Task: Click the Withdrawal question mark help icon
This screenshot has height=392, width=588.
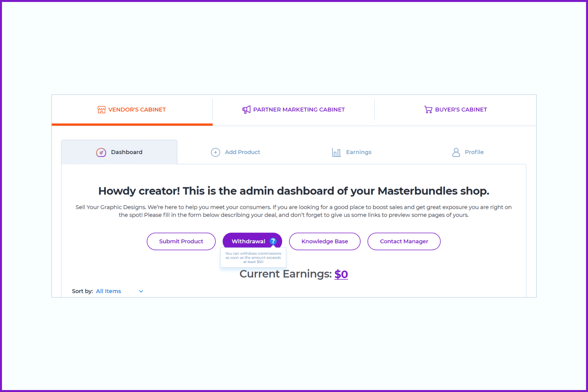Action: (x=273, y=241)
